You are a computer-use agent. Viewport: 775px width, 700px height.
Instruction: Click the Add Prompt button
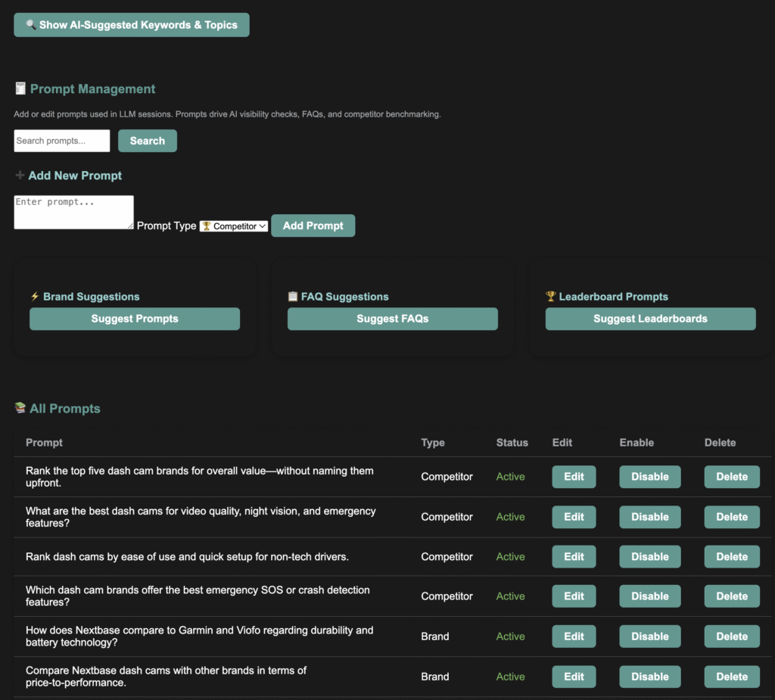click(x=313, y=226)
